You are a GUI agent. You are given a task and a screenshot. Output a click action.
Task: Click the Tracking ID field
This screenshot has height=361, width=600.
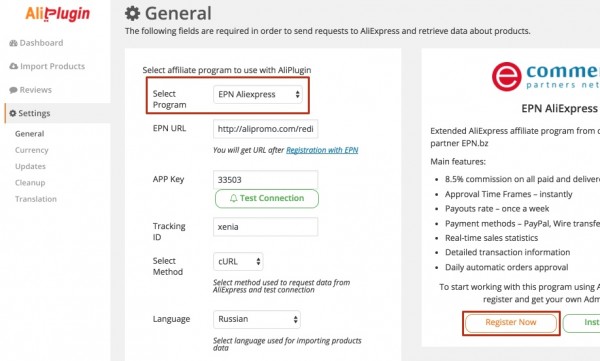[x=266, y=227]
